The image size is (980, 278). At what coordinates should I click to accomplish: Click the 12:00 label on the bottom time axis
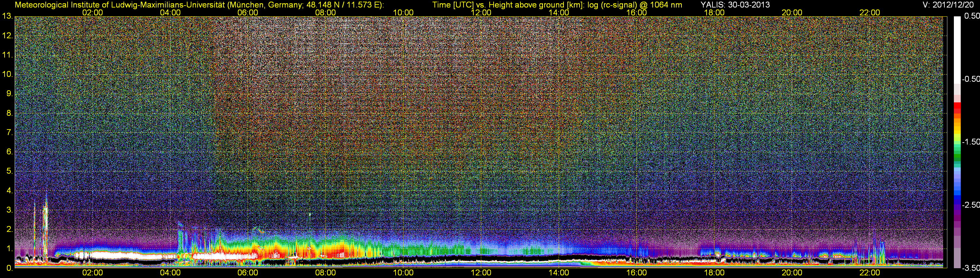pyautogui.click(x=481, y=273)
